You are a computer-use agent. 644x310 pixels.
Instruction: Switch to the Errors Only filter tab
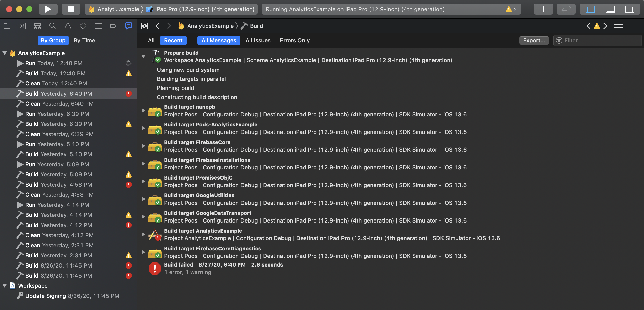pos(294,40)
